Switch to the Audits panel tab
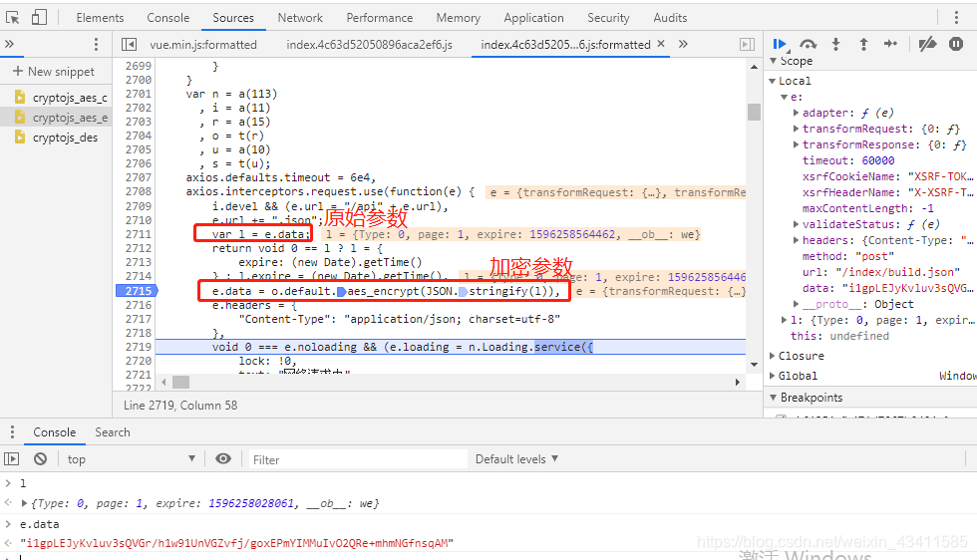 [670, 18]
